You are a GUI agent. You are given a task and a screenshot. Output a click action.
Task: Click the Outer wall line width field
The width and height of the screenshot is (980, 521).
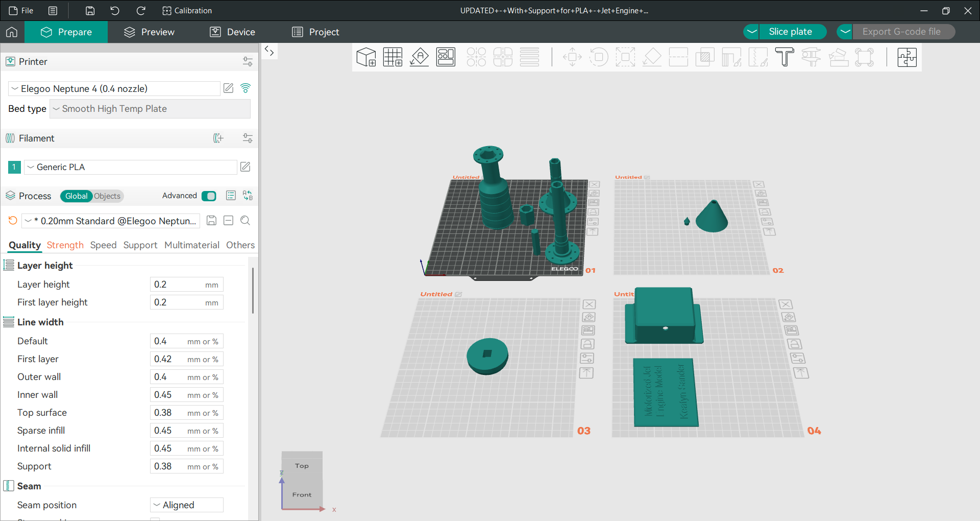click(187, 377)
